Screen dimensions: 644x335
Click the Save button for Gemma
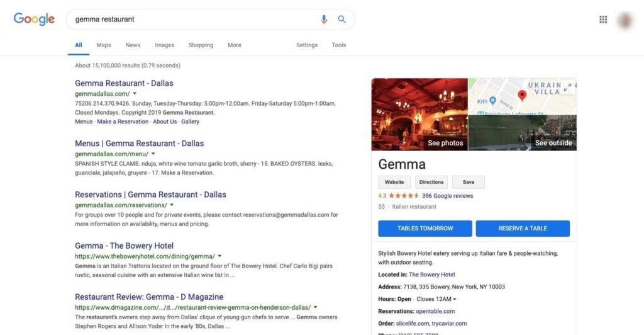click(x=469, y=182)
